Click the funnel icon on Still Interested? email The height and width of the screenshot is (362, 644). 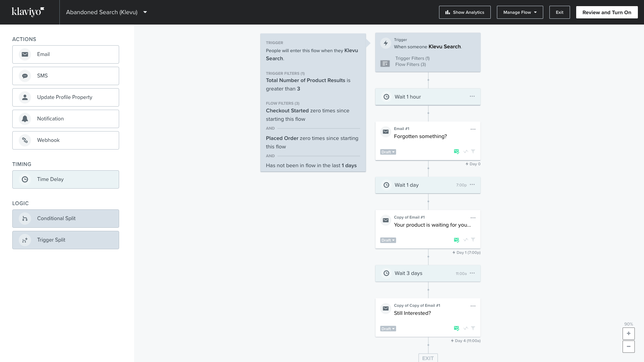pyautogui.click(x=473, y=328)
